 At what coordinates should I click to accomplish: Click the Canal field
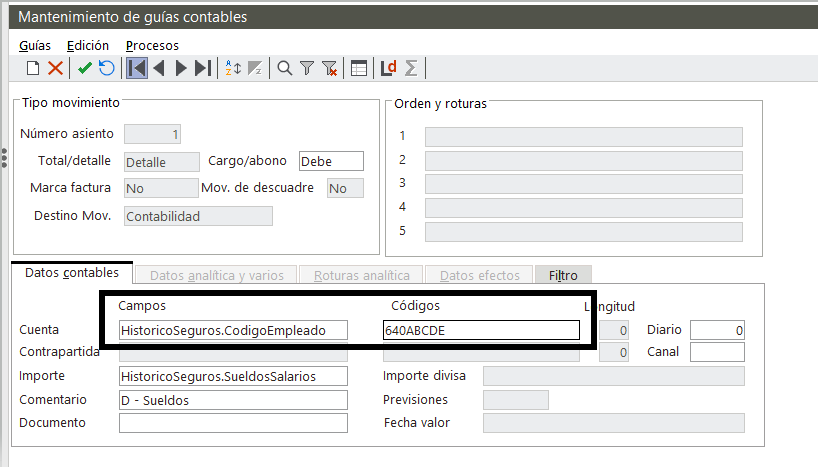717,352
